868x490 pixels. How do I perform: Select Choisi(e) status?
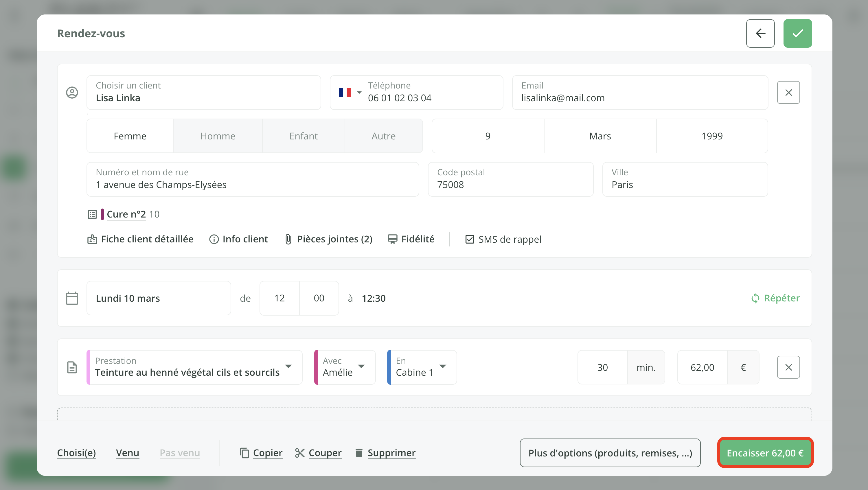click(x=76, y=453)
